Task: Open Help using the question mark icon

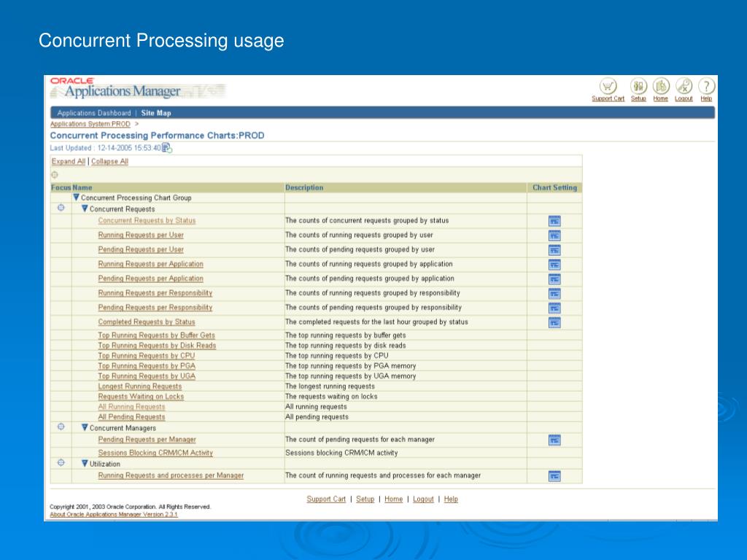Action: [x=706, y=86]
